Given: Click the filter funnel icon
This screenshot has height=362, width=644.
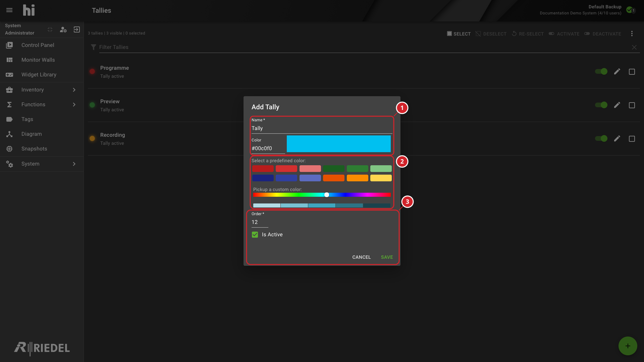Looking at the screenshot, I should (94, 47).
